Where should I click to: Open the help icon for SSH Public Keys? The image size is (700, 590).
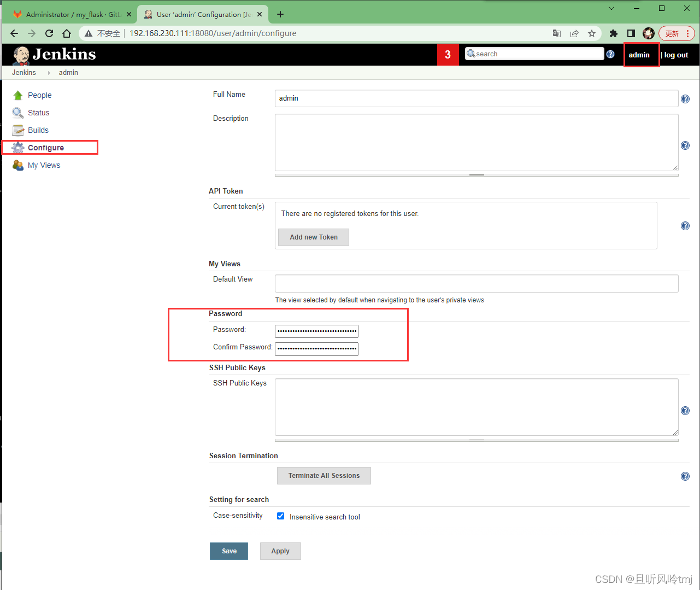(x=685, y=411)
